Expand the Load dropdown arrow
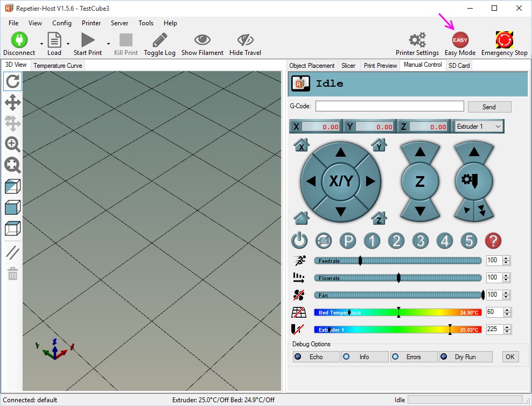This screenshot has width=532, height=406. pyautogui.click(x=68, y=44)
